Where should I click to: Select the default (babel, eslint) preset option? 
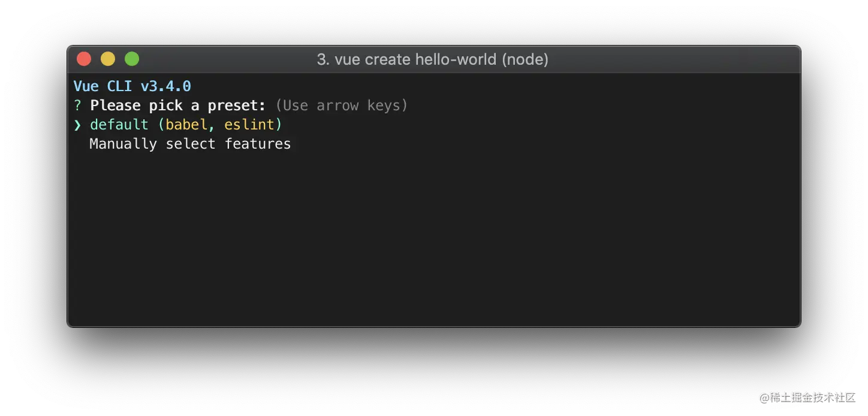point(119,125)
